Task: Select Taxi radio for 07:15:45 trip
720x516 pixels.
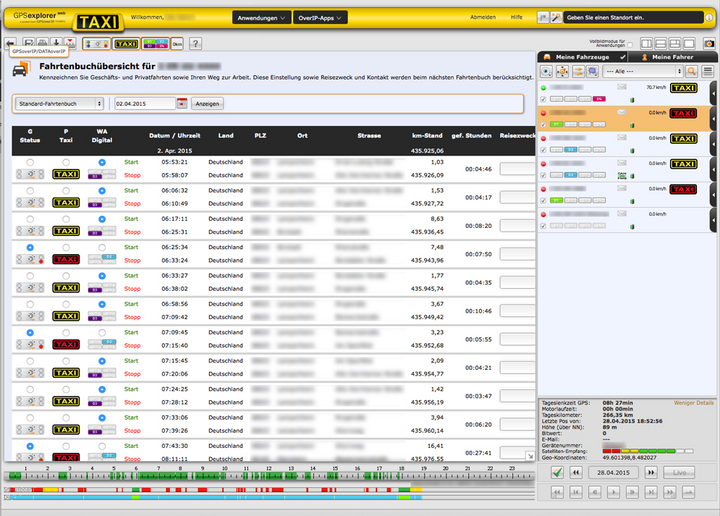Action: point(66,361)
